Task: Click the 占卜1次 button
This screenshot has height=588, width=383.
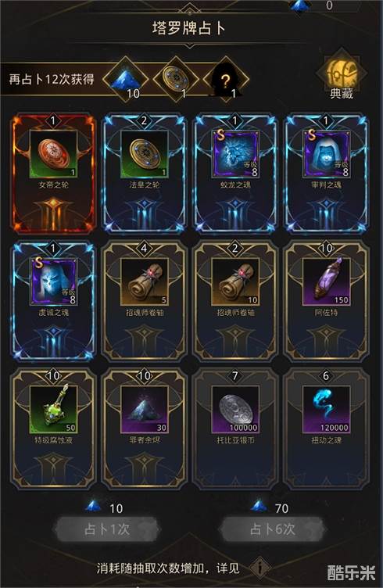Action: (107, 529)
